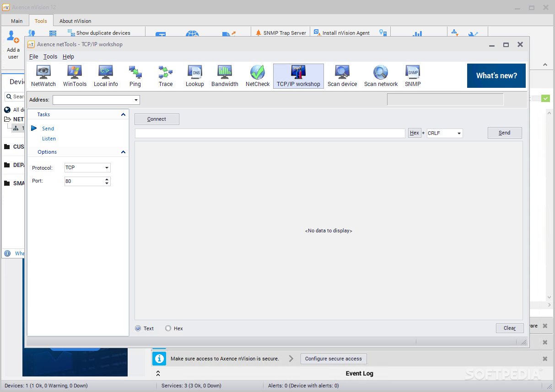Select the TCP/IP workshop tool
Viewport: 555px width, 392px height.
(298, 76)
